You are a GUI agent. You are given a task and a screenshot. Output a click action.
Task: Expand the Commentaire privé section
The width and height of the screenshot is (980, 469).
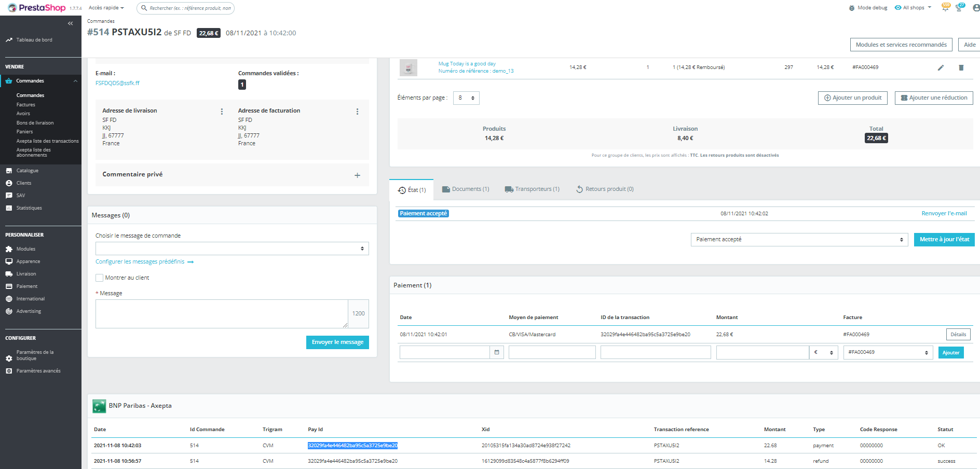(x=357, y=175)
